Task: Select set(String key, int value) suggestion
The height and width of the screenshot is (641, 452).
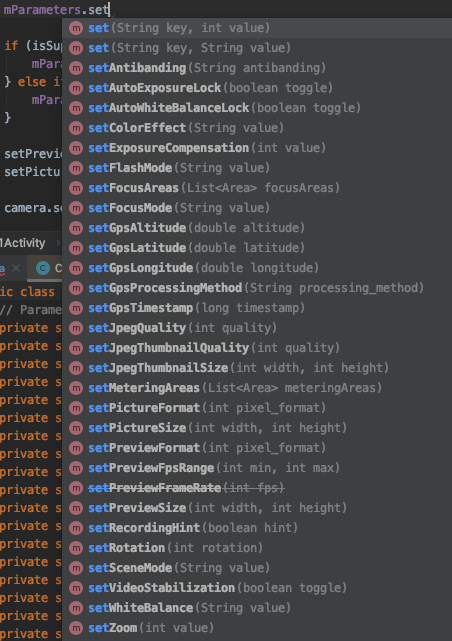Action: coord(257,28)
